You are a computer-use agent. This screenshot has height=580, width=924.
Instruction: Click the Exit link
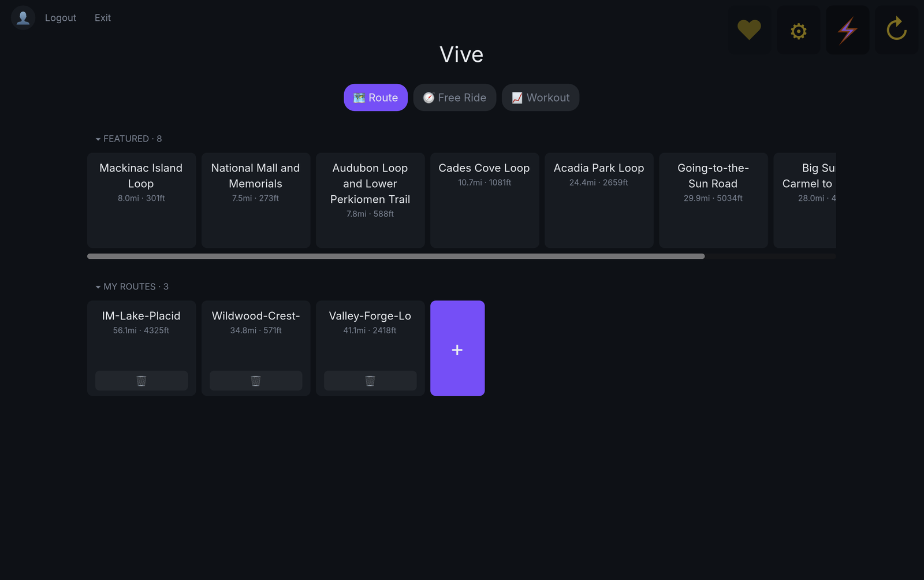(103, 18)
